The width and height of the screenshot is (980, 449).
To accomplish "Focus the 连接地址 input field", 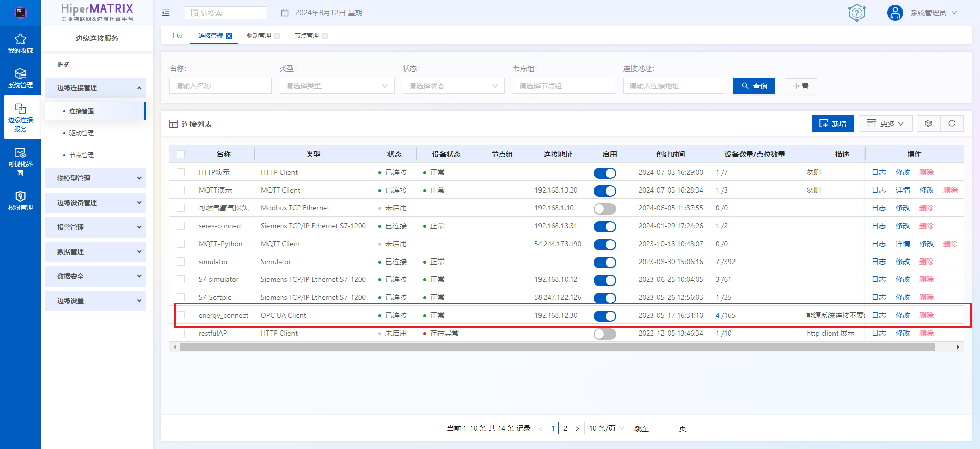I will click(674, 86).
